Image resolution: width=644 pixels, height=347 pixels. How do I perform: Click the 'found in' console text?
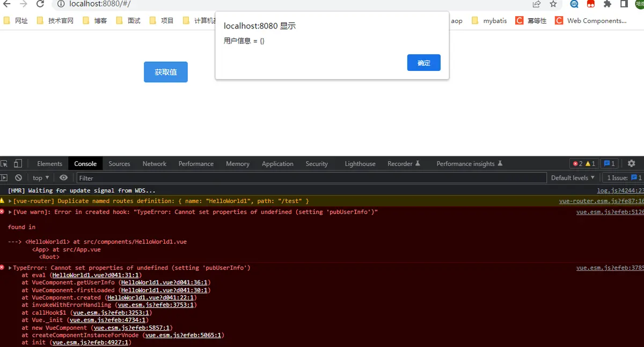coord(21,227)
